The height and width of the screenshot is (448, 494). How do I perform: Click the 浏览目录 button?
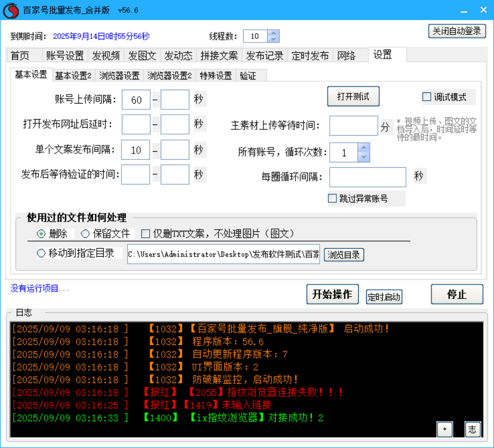pyautogui.click(x=343, y=254)
